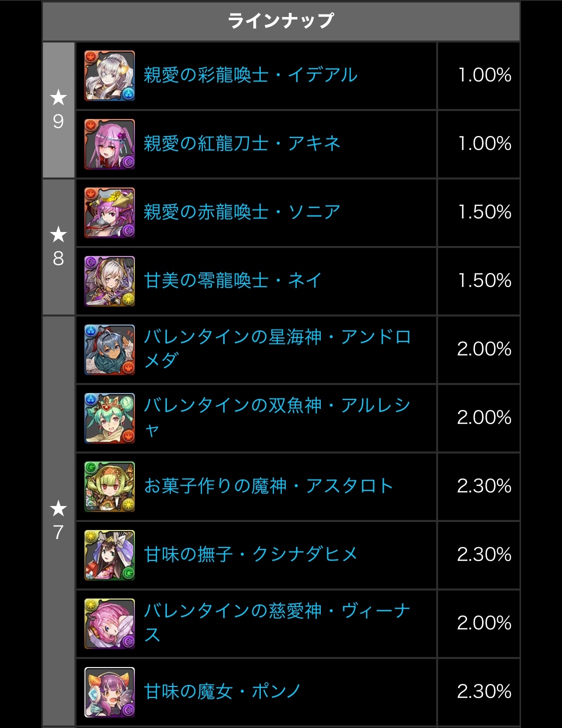Open 甘美の零龍喚士・ネイ name link
The height and width of the screenshot is (728, 562).
[x=233, y=280]
